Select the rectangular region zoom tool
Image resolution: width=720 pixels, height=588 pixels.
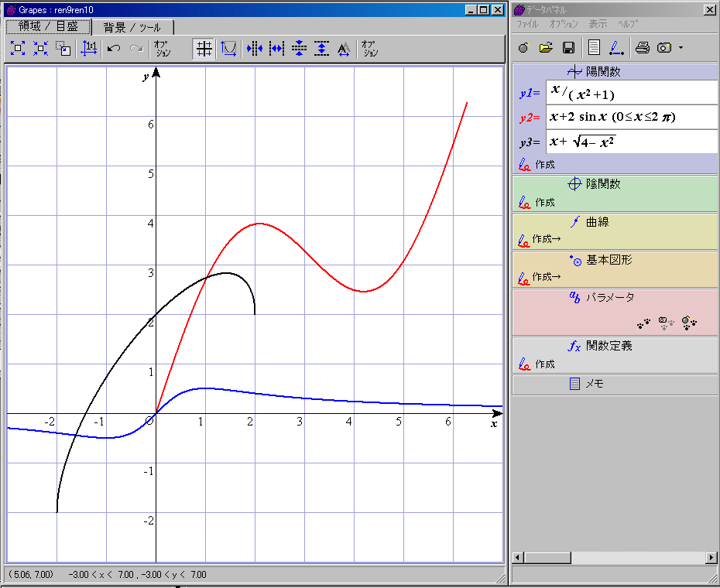(x=63, y=48)
